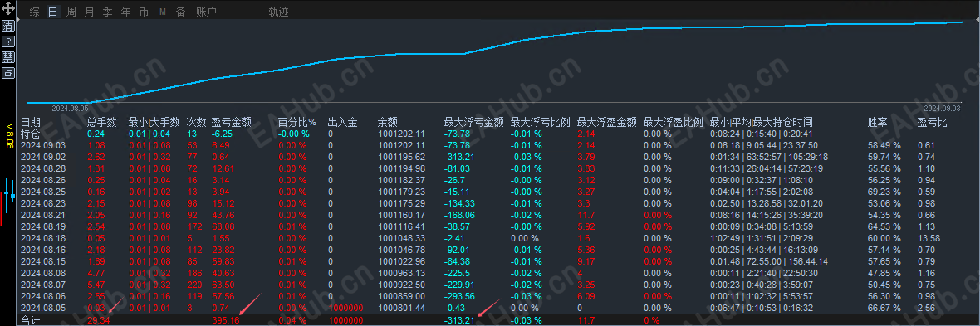Image resolution: width=980 pixels, height=326 pixels.
Task: Click the floating loss value -293.56
Action: [x=459, y=297]
